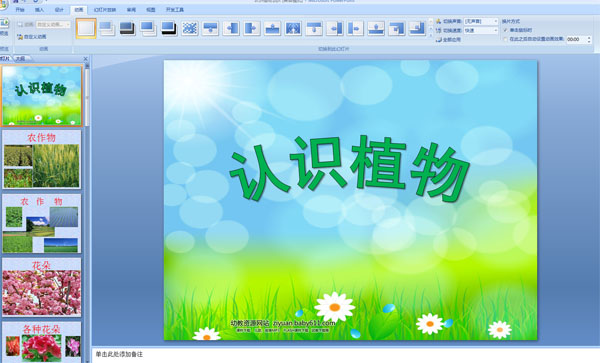This screenshot has width=600, height=363.
Task: Open the Transition Speed dropdown
Action: 481,30
